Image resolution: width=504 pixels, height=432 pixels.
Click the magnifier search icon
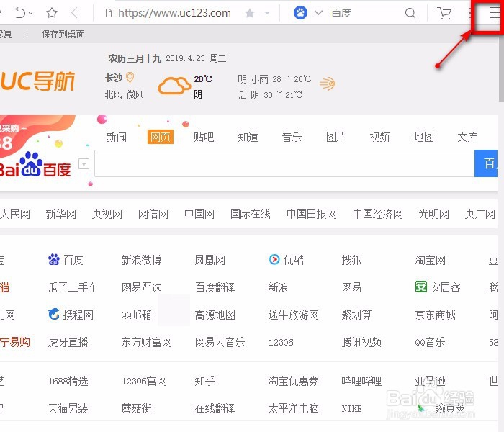point(410,13)
